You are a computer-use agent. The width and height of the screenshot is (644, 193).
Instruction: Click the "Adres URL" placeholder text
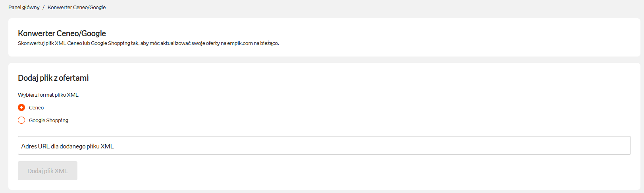(35, 146)
